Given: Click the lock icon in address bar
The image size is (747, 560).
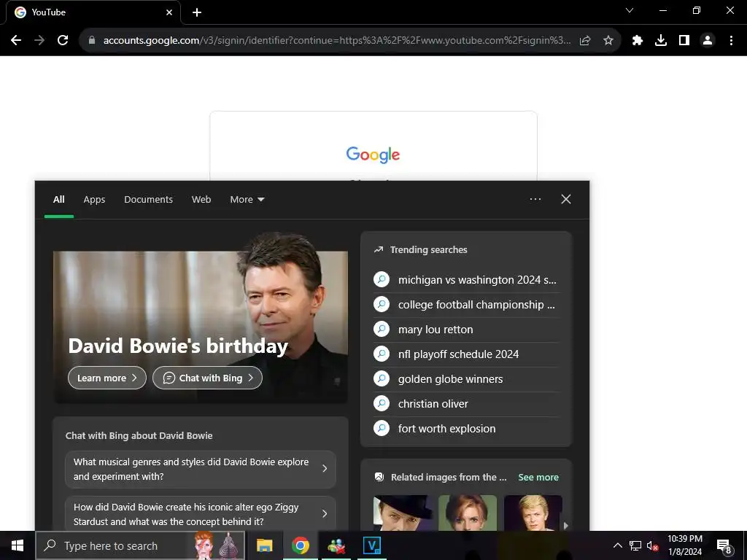Looking at the screenshot, I should 92,41.
